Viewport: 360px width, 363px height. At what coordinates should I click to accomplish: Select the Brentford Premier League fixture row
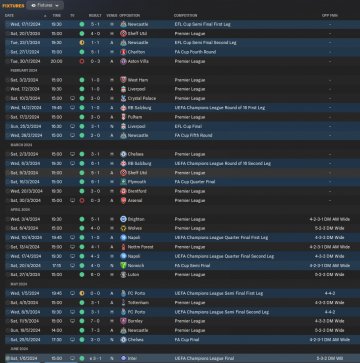point(180,191)
